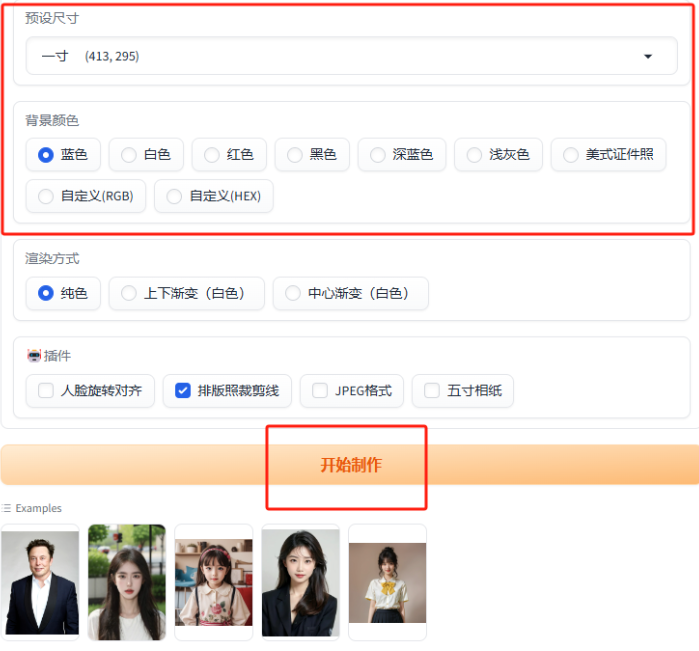Select the example of girl with yellow bow
Image resolution: width=699 pixels, height=651 pixels.
[387, 582]
